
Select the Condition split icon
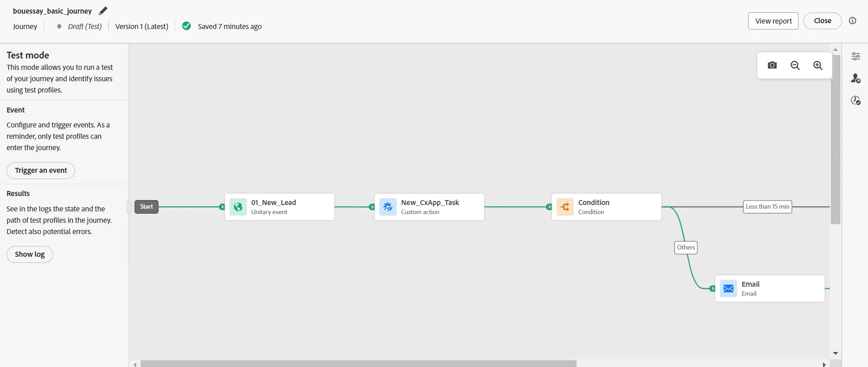565,207
